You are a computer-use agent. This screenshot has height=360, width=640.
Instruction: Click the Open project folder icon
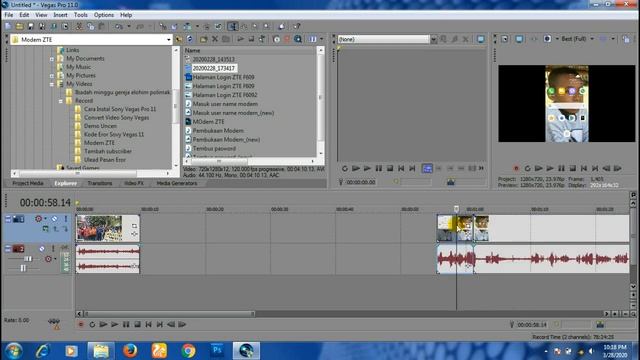coord(19,27)
